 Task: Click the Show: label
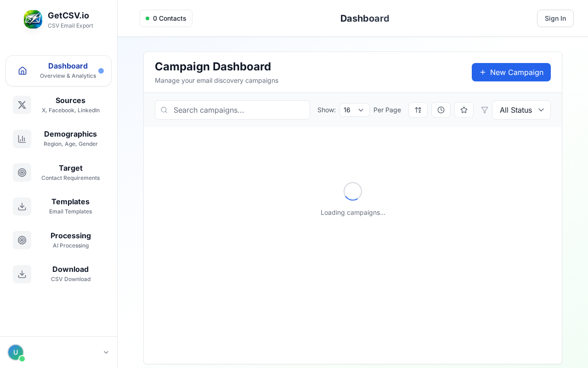tap(327, 110)
